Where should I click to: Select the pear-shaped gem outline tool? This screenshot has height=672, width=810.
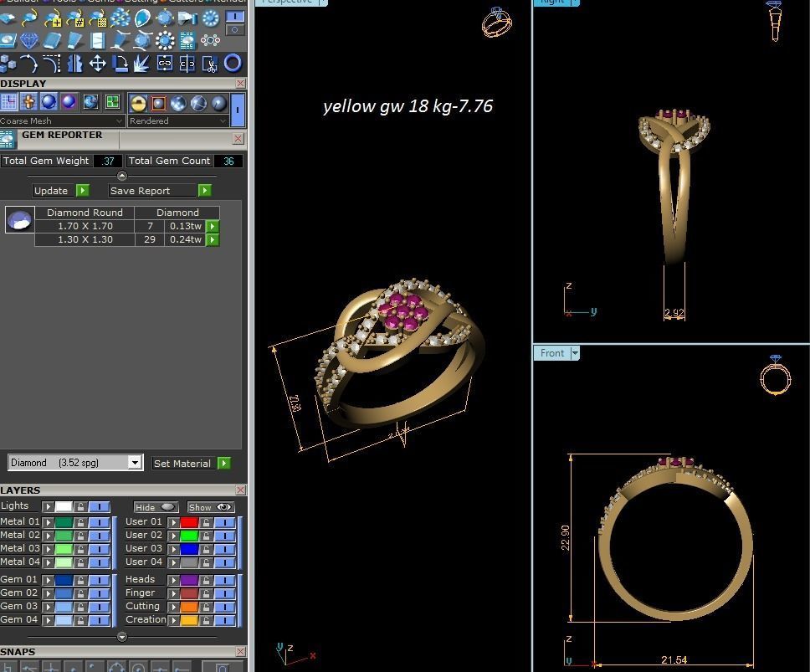[142, 18]
